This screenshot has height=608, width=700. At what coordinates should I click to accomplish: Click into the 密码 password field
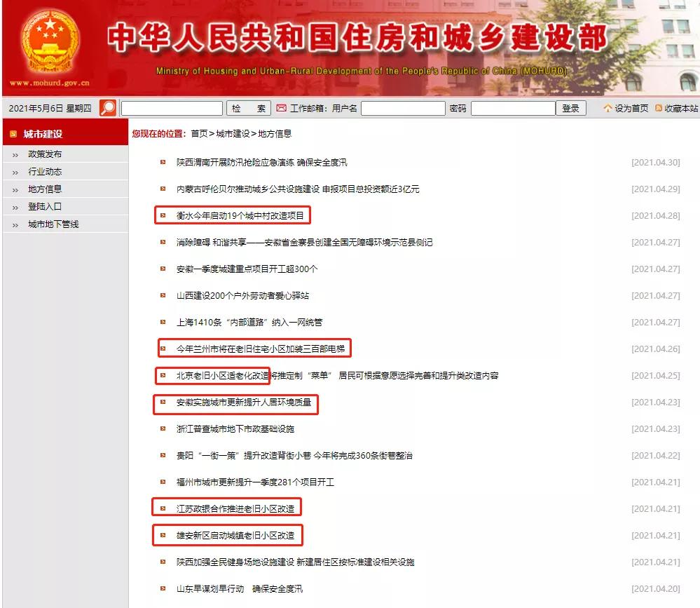(x=512, y=108)
